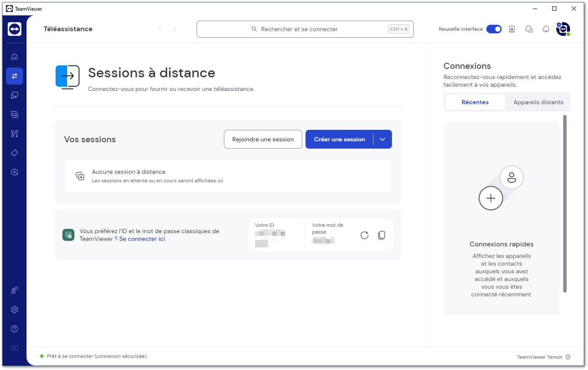Image resolution: width=588 pixels, height=370 pixels.
Task: Click the plus circle in Connexions rapides
Action: point(491,198)
